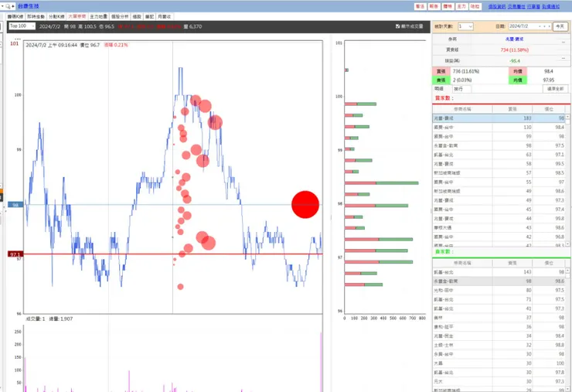
Task: Collapse the 券商 row with its dash button
Action: click(x=563, y=42)
